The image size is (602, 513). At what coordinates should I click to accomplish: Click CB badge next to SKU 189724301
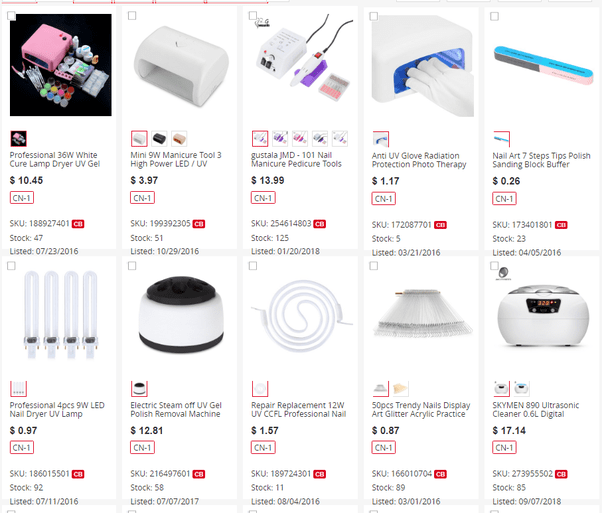[319, 474]
